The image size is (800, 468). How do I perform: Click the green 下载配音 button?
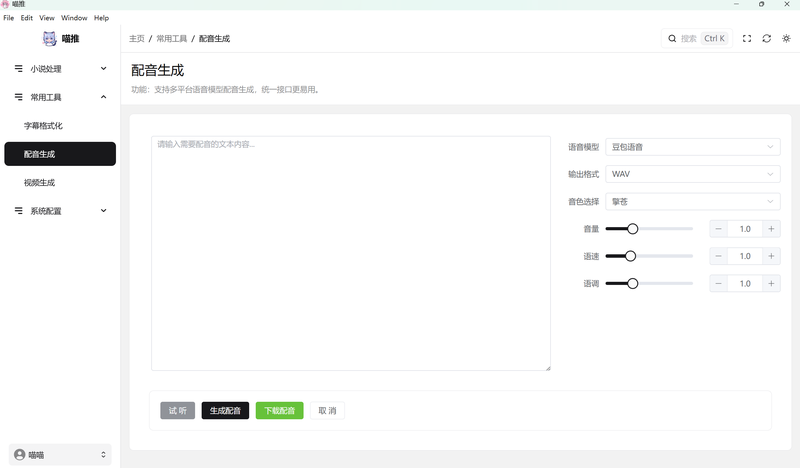[x=280, y=410]
